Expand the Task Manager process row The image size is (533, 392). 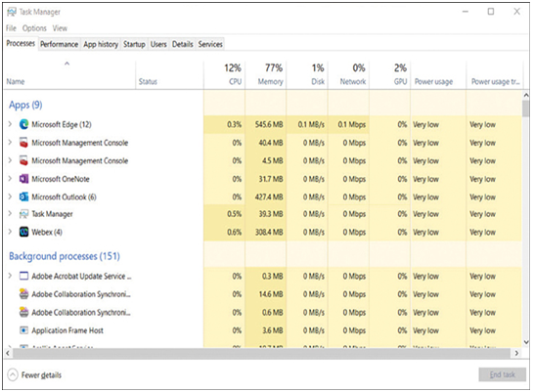(x=10, y=214)
